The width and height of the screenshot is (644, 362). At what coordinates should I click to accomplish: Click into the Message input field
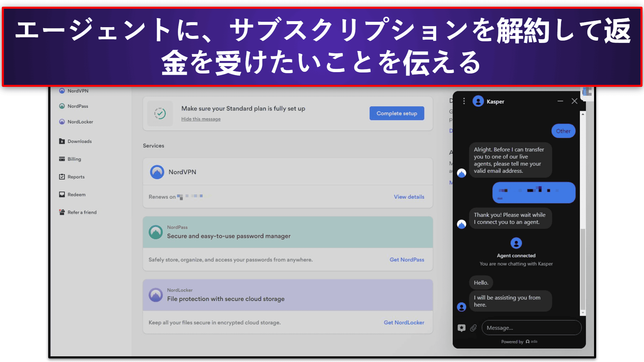click(531, 328)
